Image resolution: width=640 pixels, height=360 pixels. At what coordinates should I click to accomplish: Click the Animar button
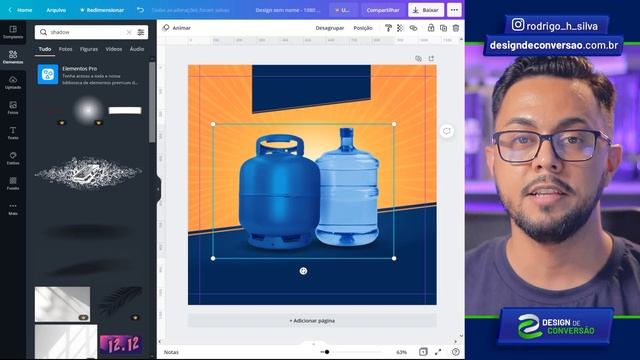(177, 28)
